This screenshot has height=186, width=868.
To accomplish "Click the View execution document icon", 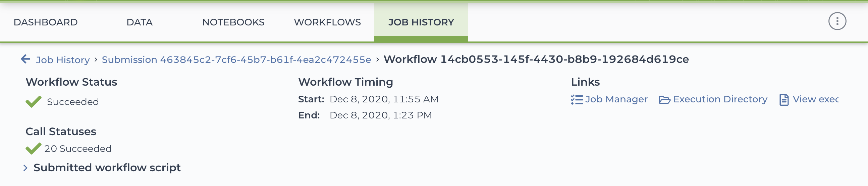I will [x=784, y=100].
